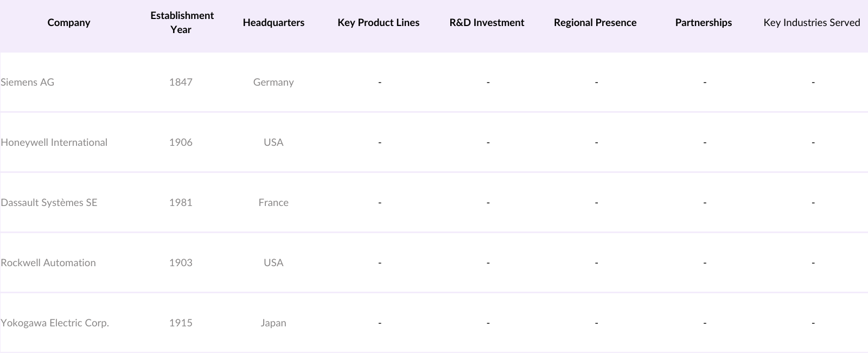
Task: Select the Regional Presence column header
Action: pos(595,23)
